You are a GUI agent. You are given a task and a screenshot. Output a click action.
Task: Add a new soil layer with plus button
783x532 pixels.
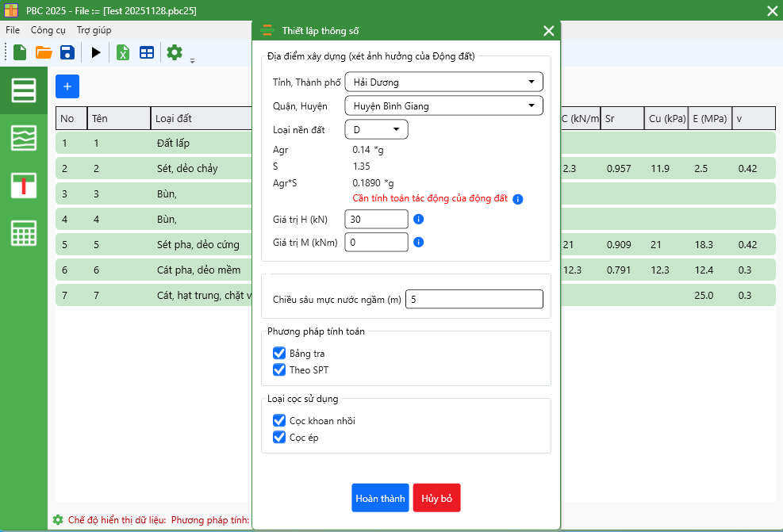coord(67,86)
